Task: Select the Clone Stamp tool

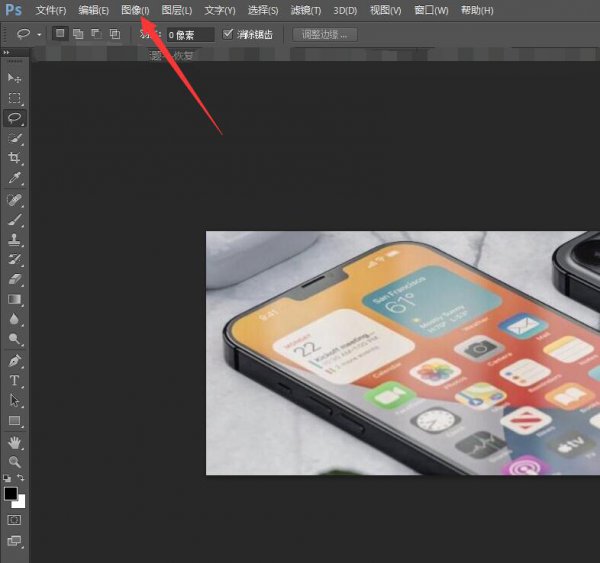Action: tap(14, 240)
